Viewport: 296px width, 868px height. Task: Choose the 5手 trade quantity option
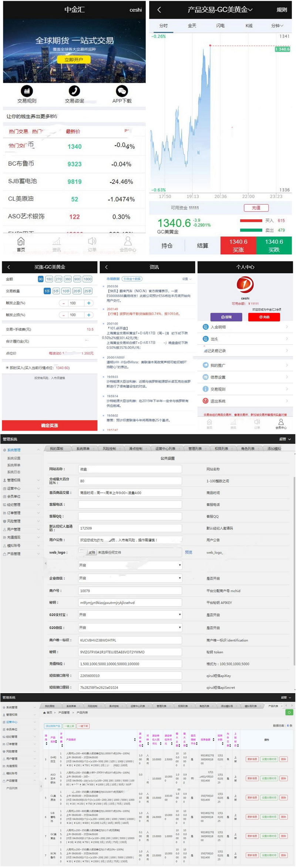pyautogui.click(x=56, y=291)
